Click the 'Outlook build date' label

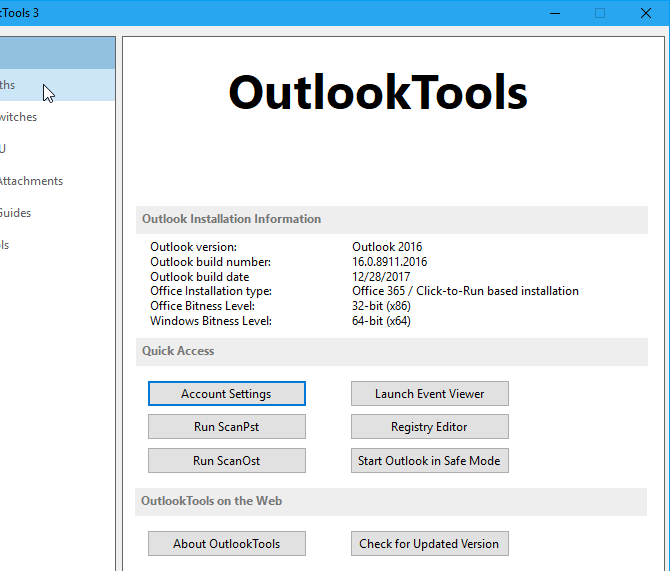(x=200, y=277)
